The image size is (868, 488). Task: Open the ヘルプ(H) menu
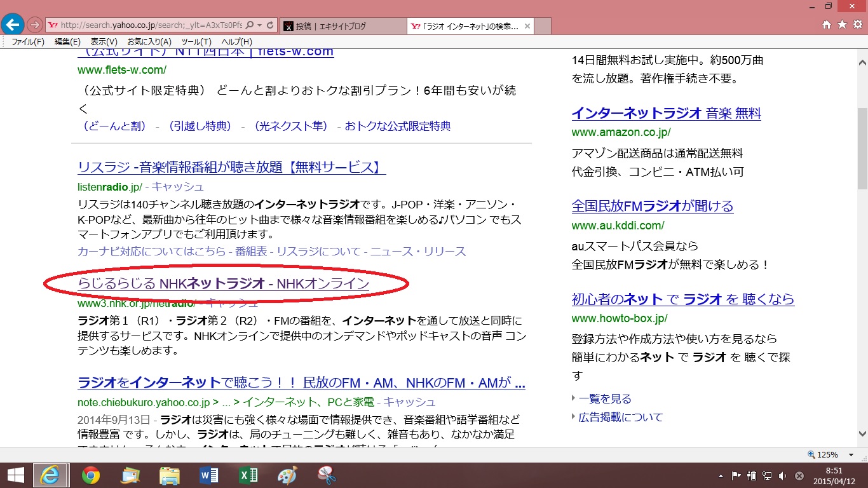236,42
